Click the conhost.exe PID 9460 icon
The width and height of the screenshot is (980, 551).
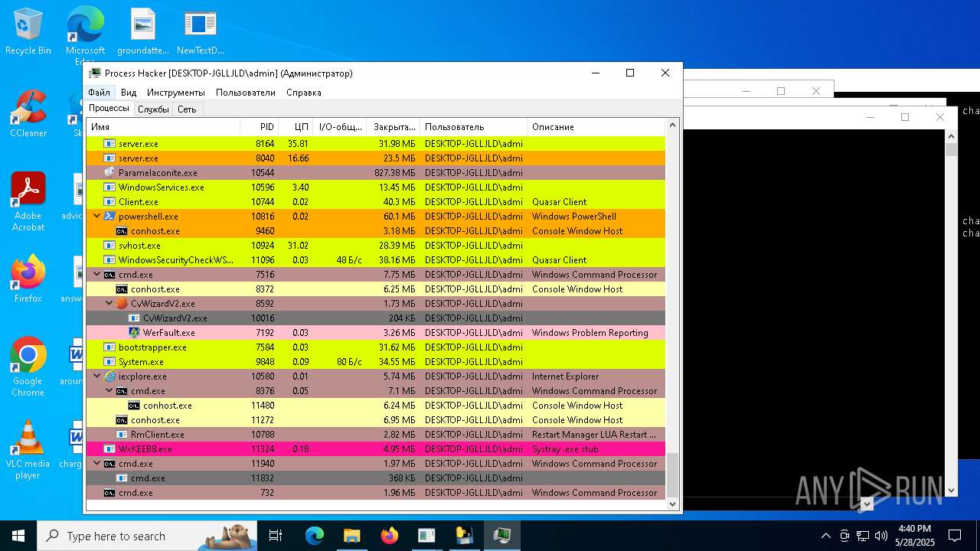click(x=122, y=231)
